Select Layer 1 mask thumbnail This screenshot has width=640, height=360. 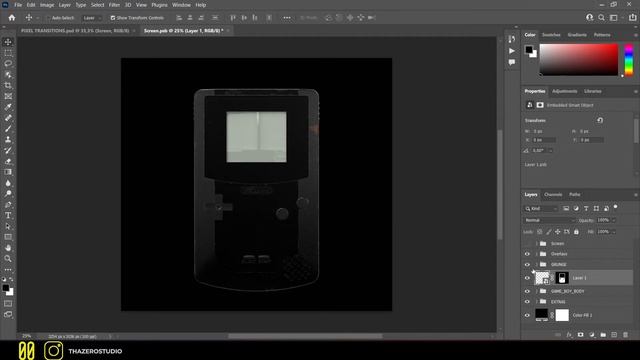(x=562, y=278)
